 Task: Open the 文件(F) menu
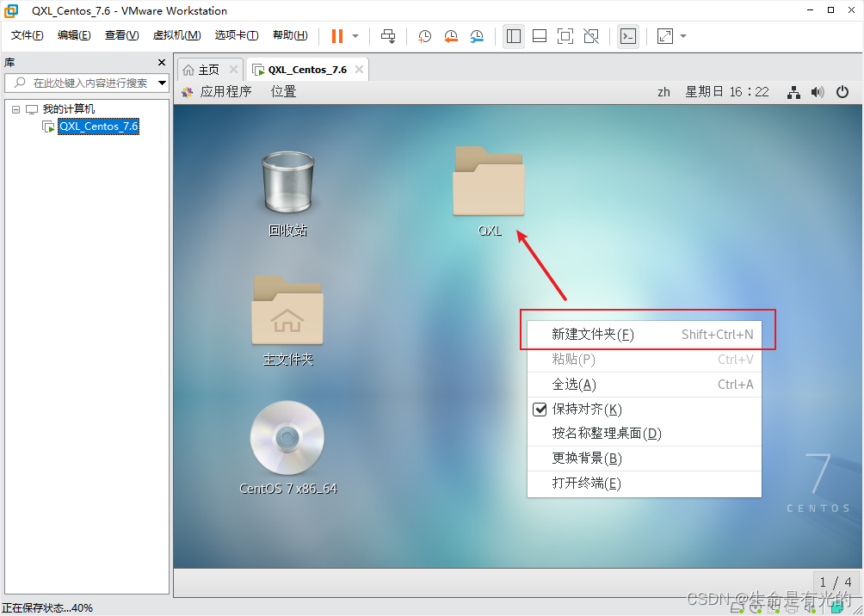click(x=27, y=35)
